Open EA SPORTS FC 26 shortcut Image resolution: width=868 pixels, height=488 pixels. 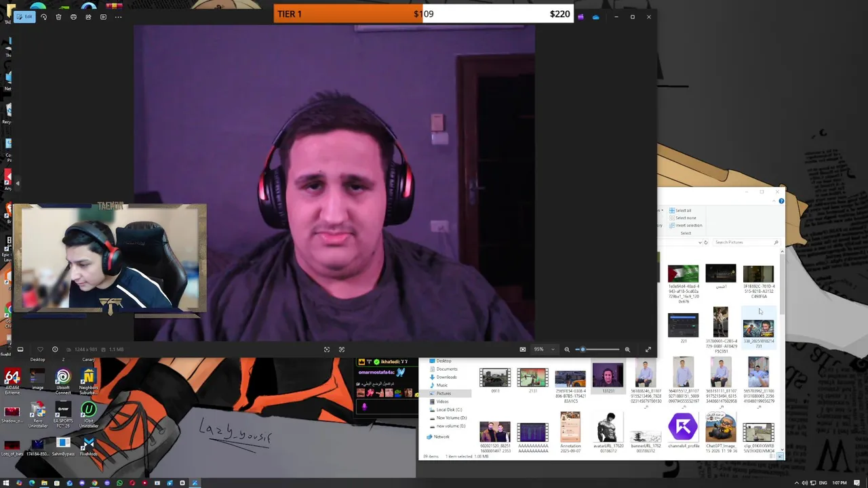(x=63, y=415)
